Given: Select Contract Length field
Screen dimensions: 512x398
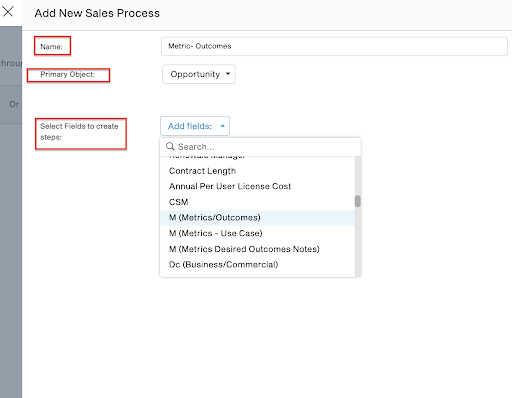Looking at the screenshot, I should (257, 171).
